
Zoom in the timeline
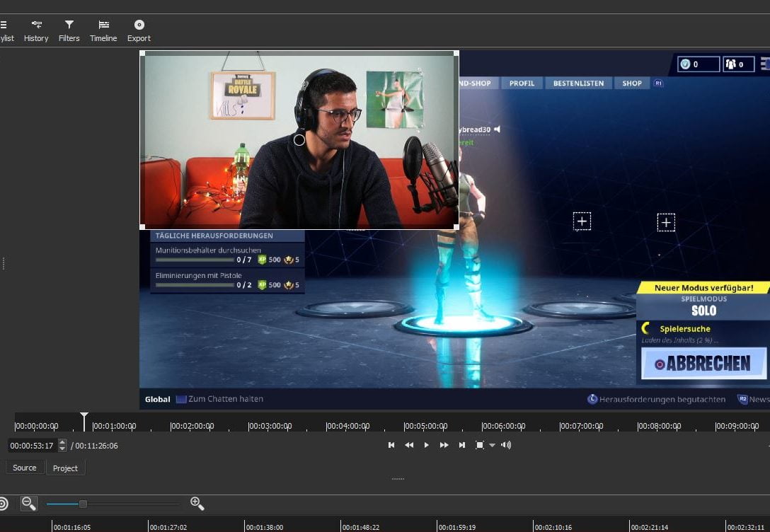pos(197,503)
